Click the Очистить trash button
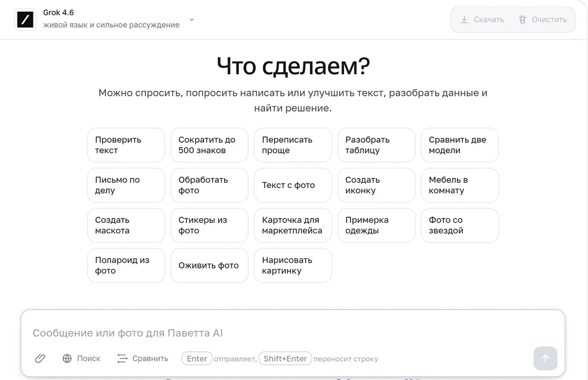 (543, 19)
